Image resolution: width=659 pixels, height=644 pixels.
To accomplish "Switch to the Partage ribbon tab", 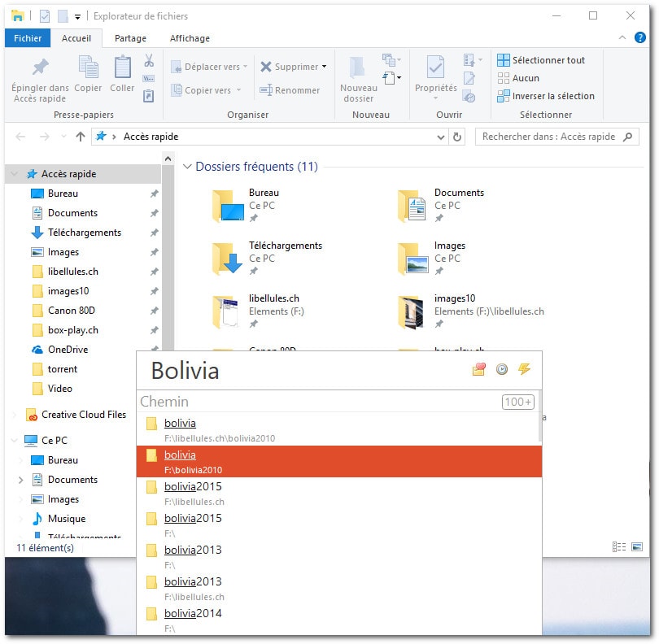I will pos(130,38).
